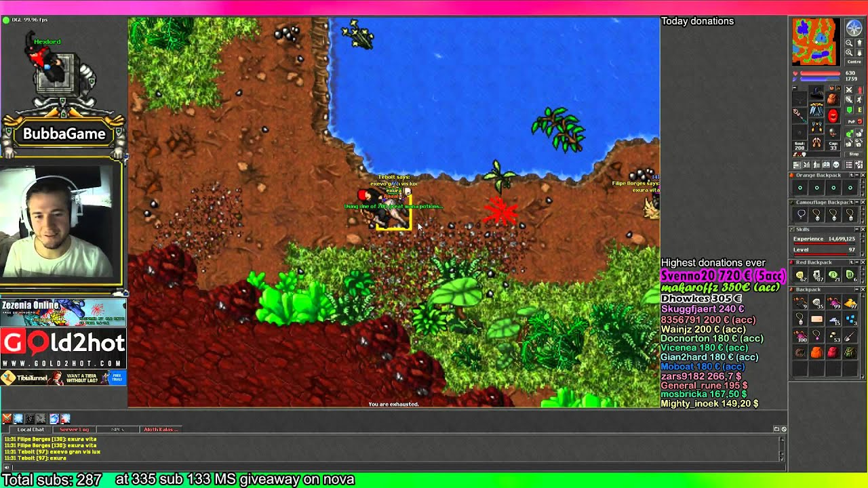Open the Aloth Kalas private chat tab

[161, 429]
